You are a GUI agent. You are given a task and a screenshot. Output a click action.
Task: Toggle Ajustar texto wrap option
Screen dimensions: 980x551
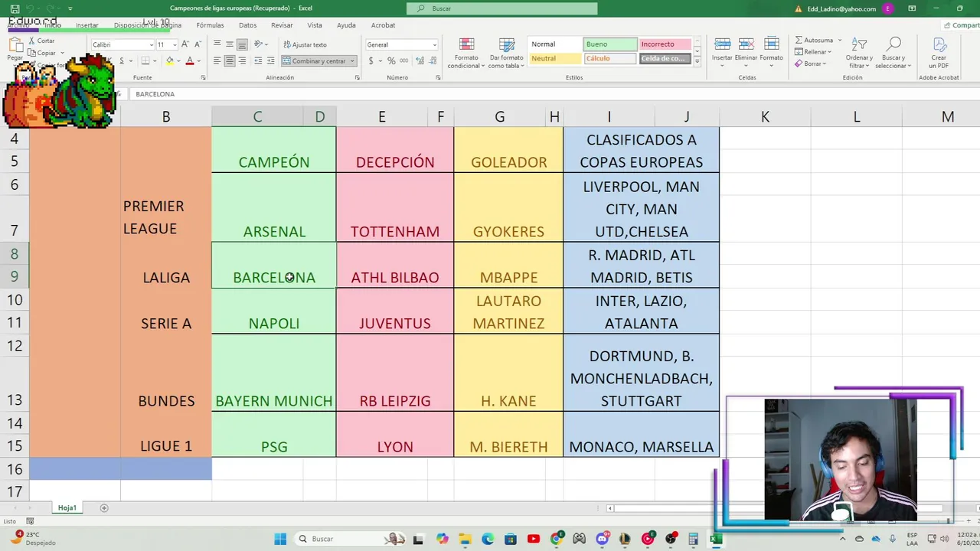pos(305,44)
